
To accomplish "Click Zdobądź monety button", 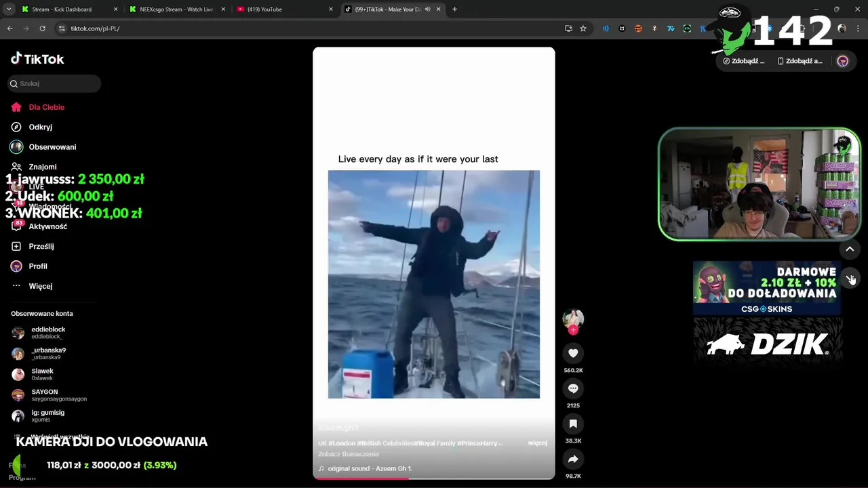I will 744,61.
